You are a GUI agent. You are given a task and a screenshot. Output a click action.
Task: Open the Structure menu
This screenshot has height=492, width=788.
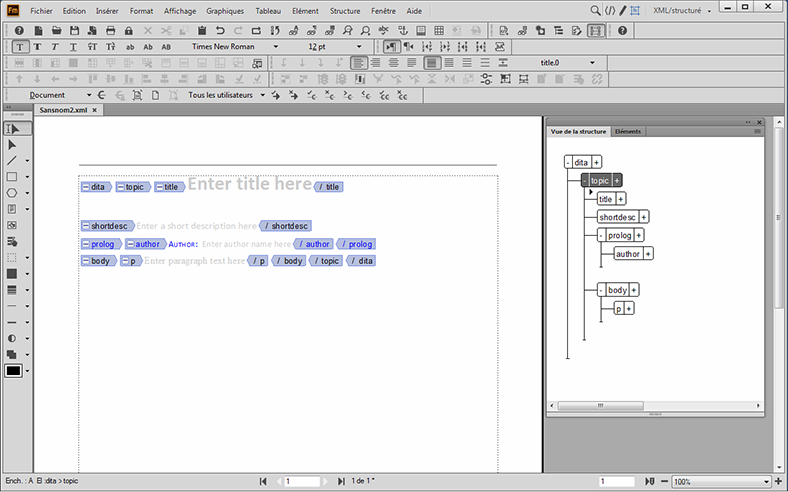[x=344, y=9]
